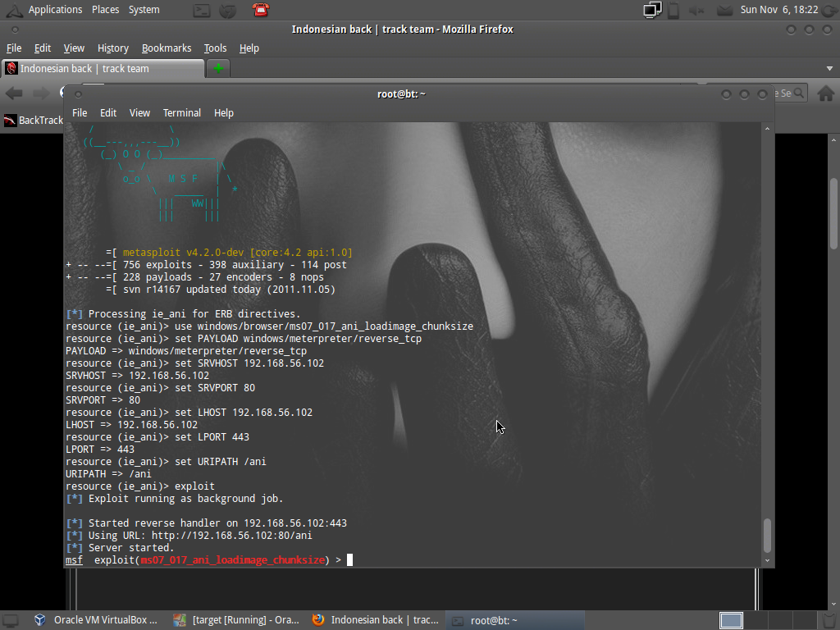
Task: Click the msf exploit prompt cursor line
Action: pyautogui.click(x=209, y=560)
